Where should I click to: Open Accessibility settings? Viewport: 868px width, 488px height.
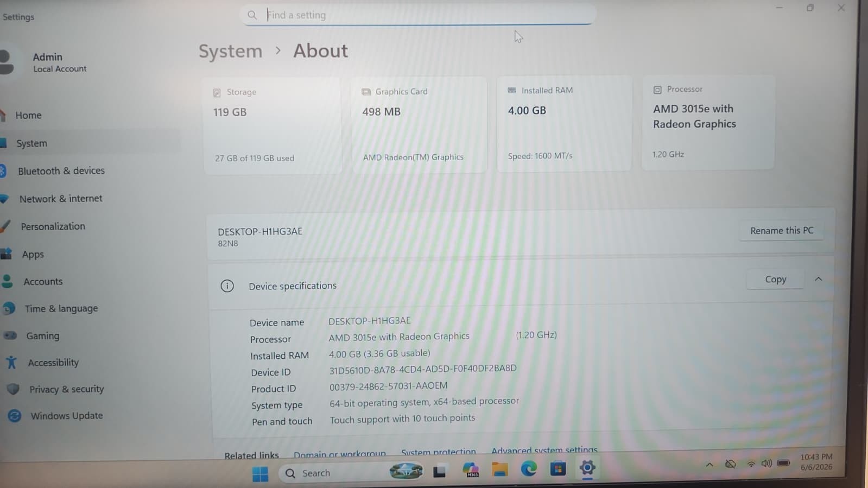click(x=53, y=362)
